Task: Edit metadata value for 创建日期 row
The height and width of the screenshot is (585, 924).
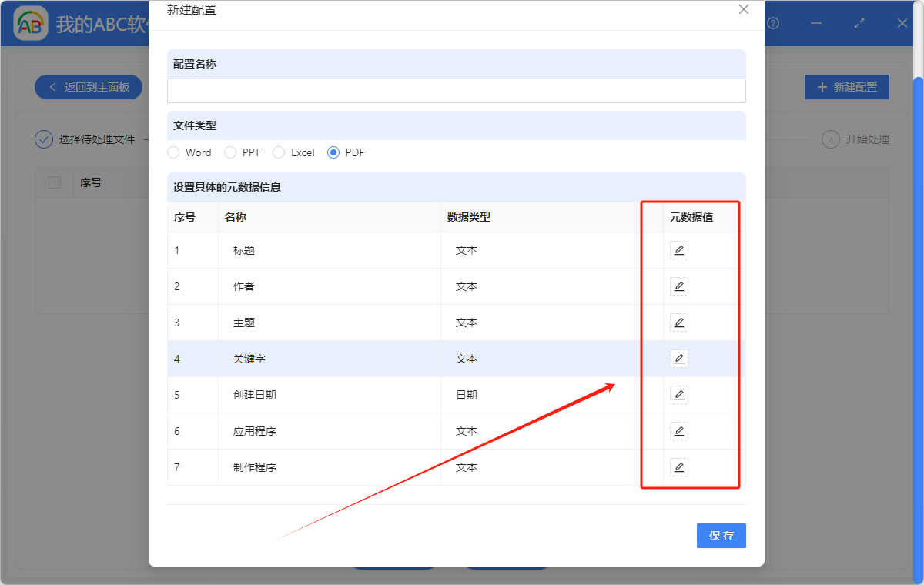Action: pyautogui.click(x=678, y=395)
